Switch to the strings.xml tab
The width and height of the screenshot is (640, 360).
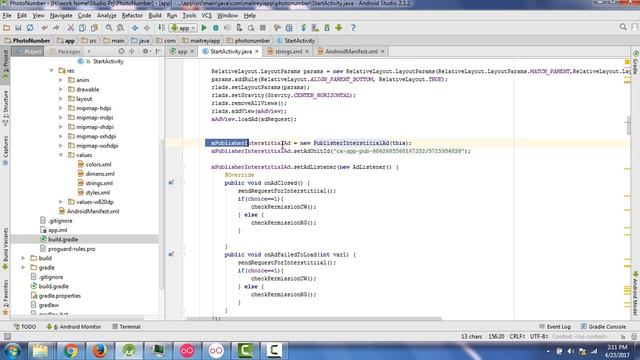coord(288,51)
